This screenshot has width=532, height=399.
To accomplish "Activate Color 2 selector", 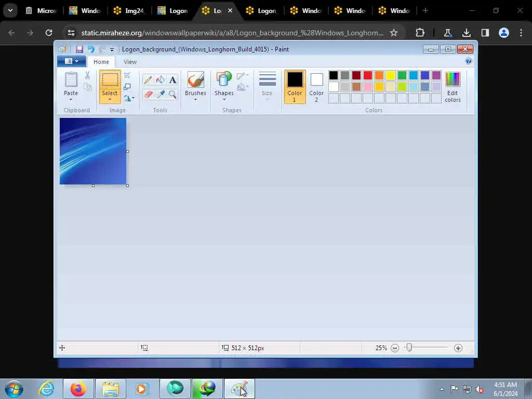I will [316, 87].
